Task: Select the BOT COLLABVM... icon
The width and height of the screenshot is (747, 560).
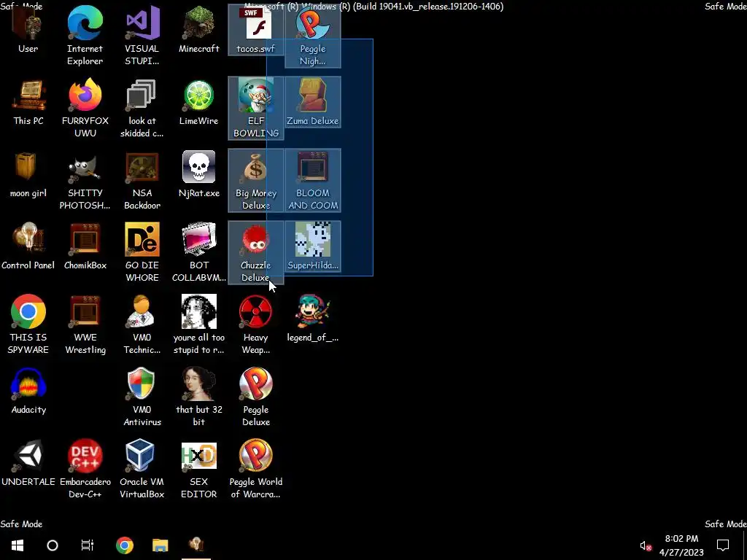Action: 199,252
